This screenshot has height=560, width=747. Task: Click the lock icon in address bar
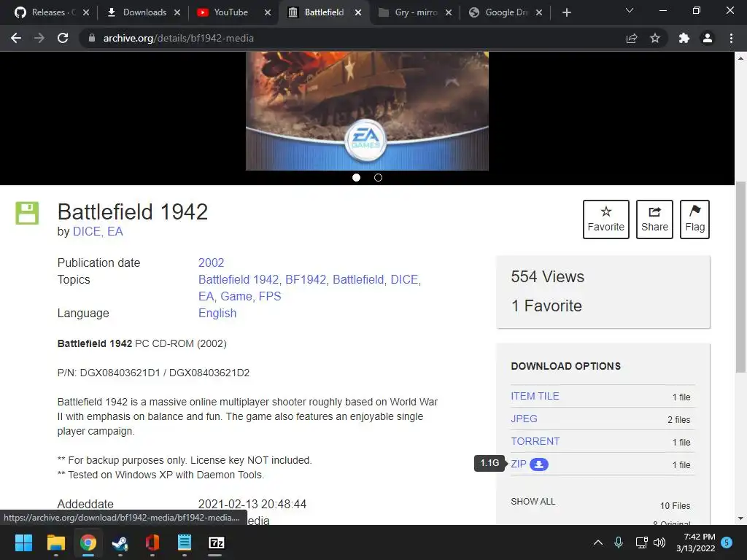click(x=92, y=38)
